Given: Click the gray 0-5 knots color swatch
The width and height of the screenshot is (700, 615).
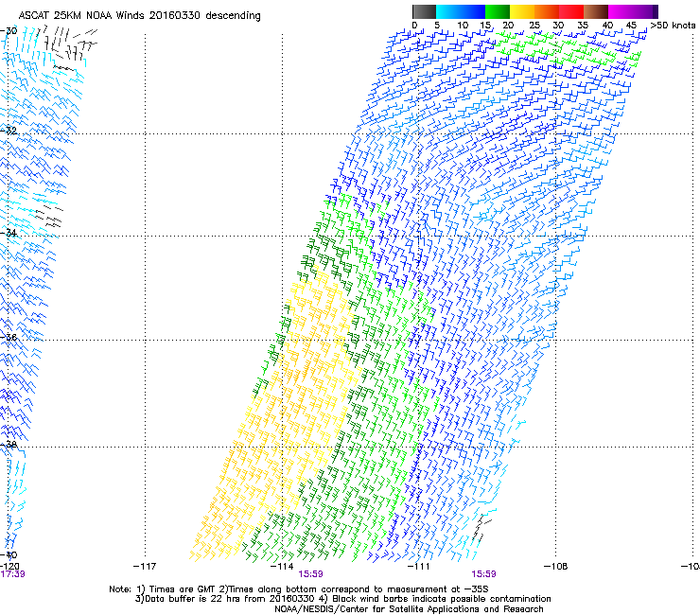Looking at the screenshot, I should point(424,11).
